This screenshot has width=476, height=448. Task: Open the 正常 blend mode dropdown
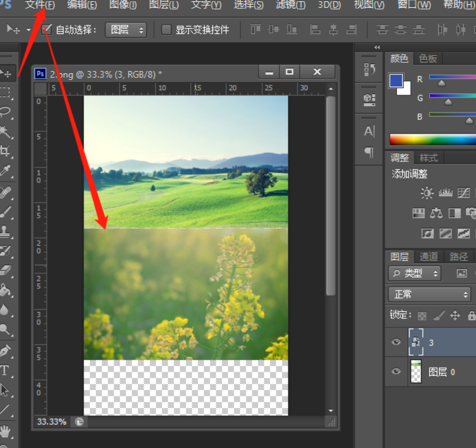point(429,294)
